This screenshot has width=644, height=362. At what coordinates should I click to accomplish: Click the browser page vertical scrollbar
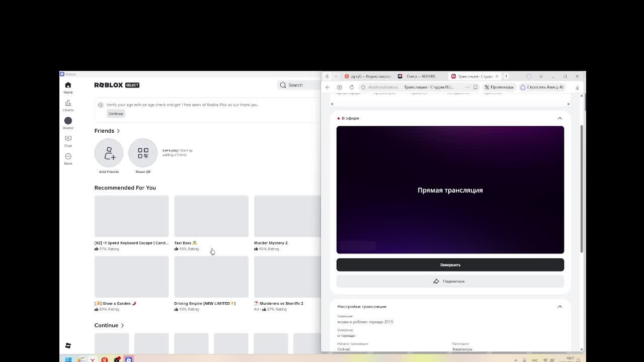click(x=582, y=189)
